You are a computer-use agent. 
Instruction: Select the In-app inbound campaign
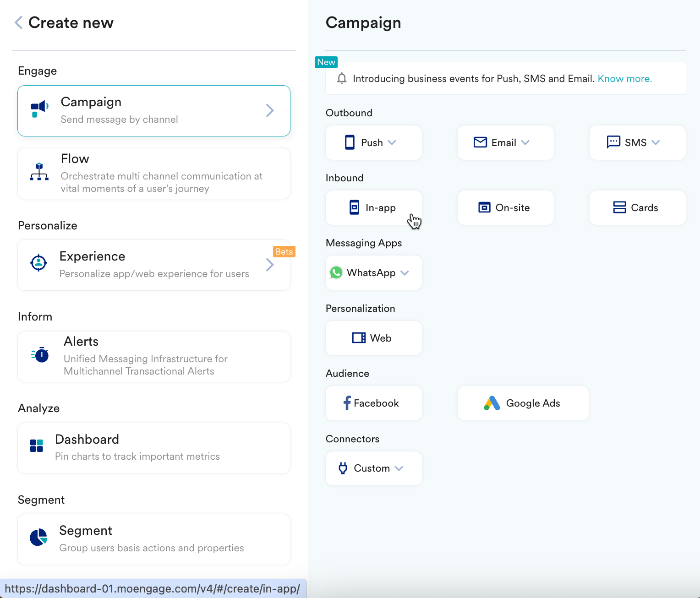[373, 208]
